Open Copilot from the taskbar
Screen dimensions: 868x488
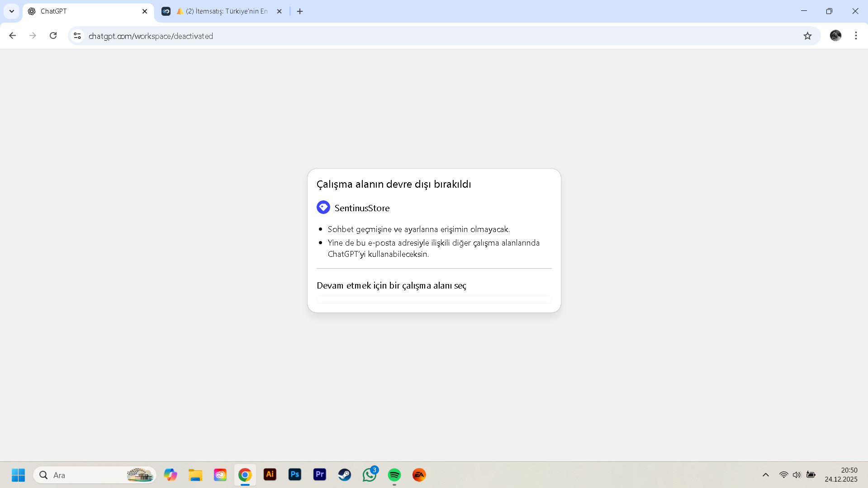tap(171, 475)
